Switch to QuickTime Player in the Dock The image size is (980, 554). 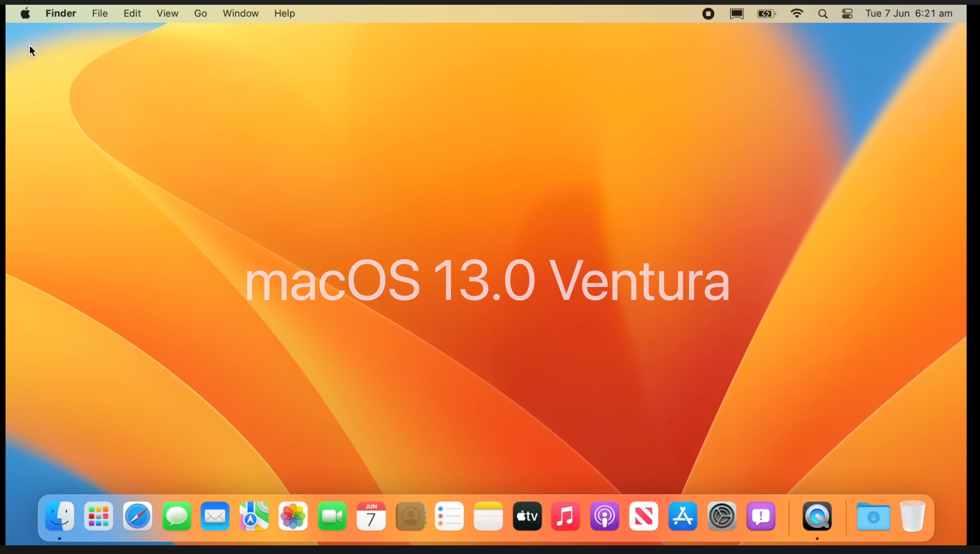[x=817, y=516]
